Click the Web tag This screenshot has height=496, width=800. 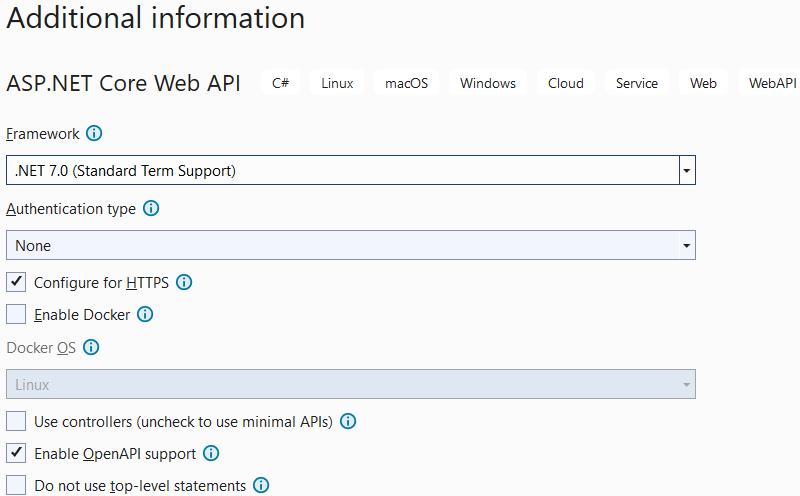tap(703, 83)
